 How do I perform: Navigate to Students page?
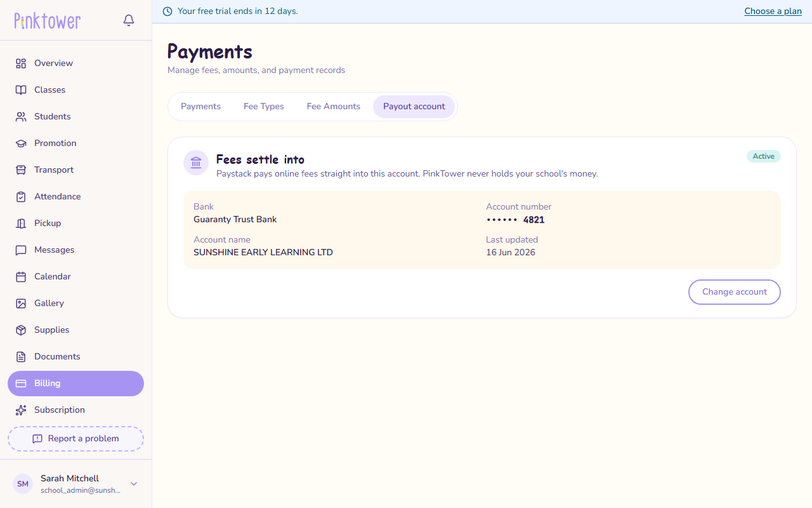pos(76,117)
